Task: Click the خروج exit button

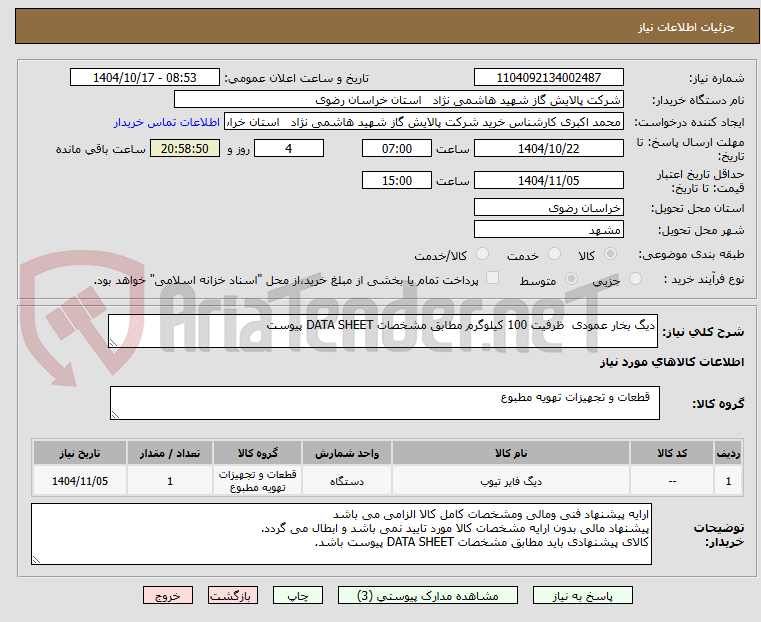Action: click(x=168, y=595)
